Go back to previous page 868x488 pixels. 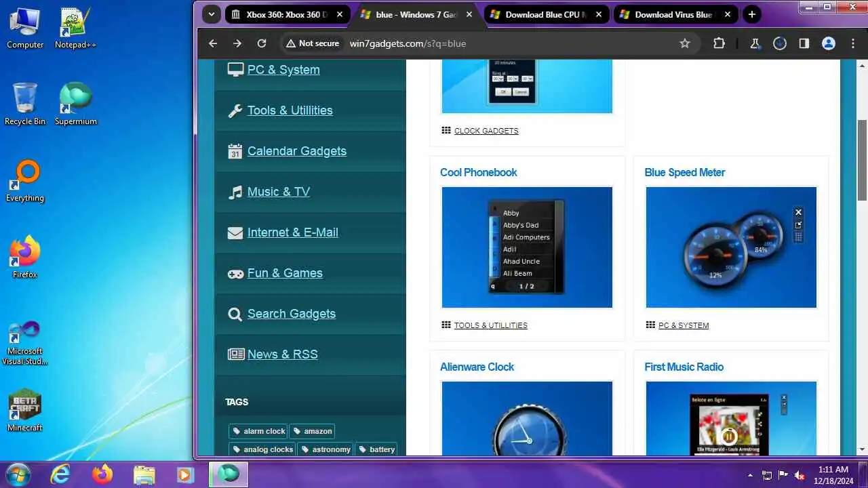tap(213, 43)
